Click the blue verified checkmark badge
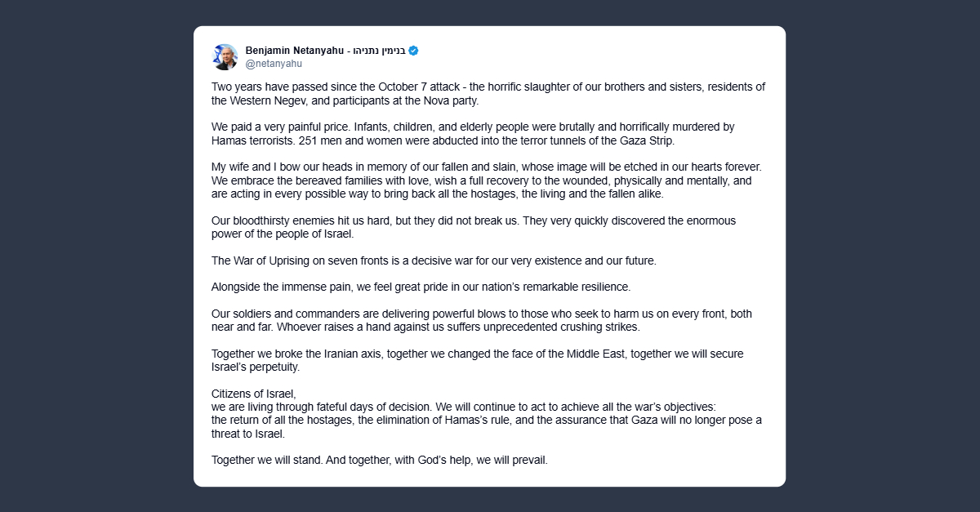The height and width of the screenshot is (512, 980). click(x=414, y=51)
